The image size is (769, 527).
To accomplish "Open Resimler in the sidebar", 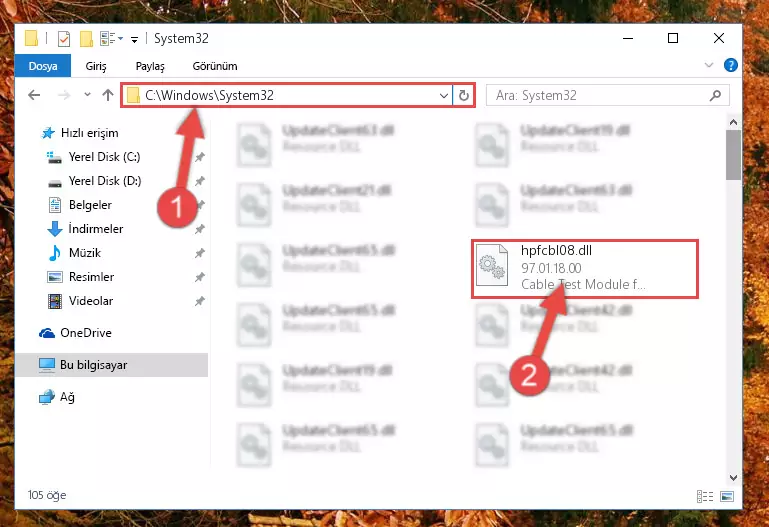I will [x=91, y=277].
